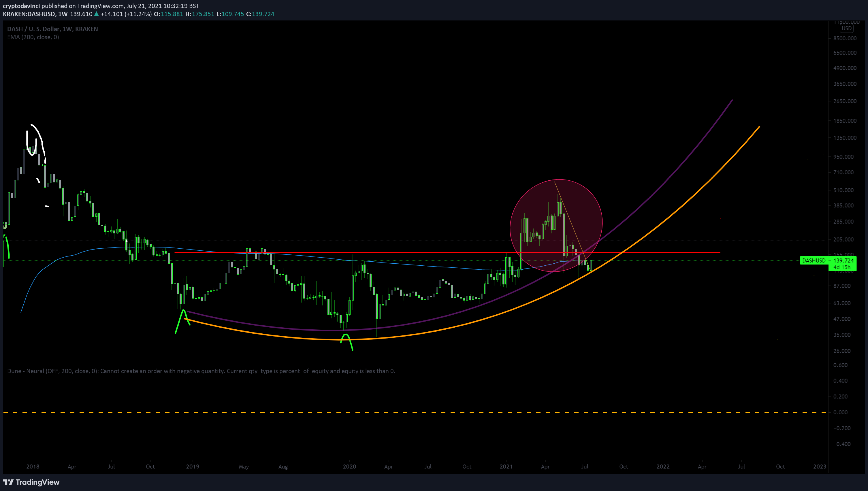
Task: Click the +14.101 (+11.24%) change value
Action: click(126, 14)
